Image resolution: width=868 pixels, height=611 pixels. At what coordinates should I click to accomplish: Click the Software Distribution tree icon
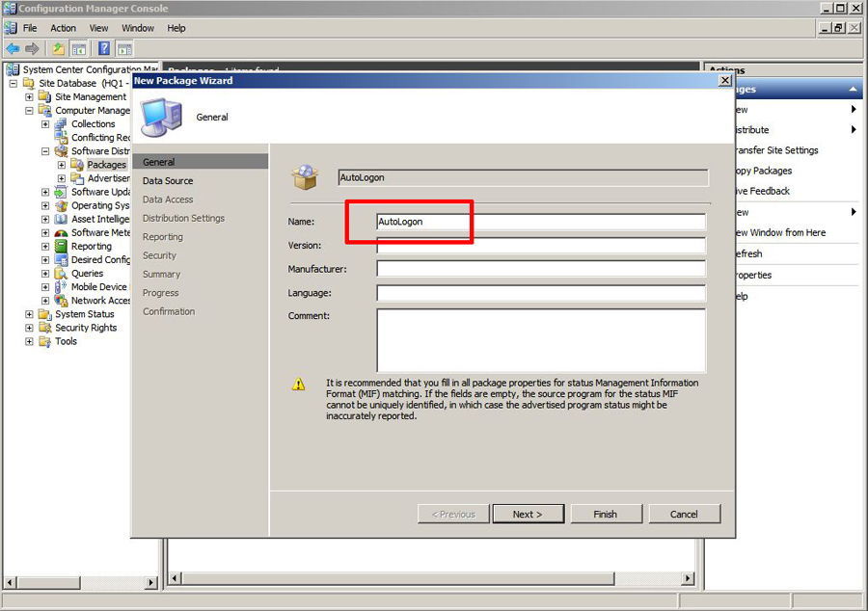(x=61, y=151)
